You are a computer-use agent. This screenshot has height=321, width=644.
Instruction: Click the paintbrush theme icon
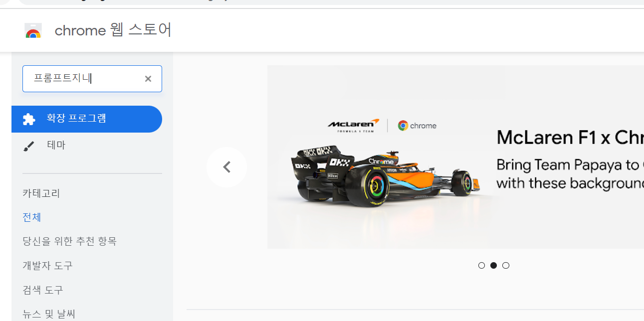coord(29,146)
